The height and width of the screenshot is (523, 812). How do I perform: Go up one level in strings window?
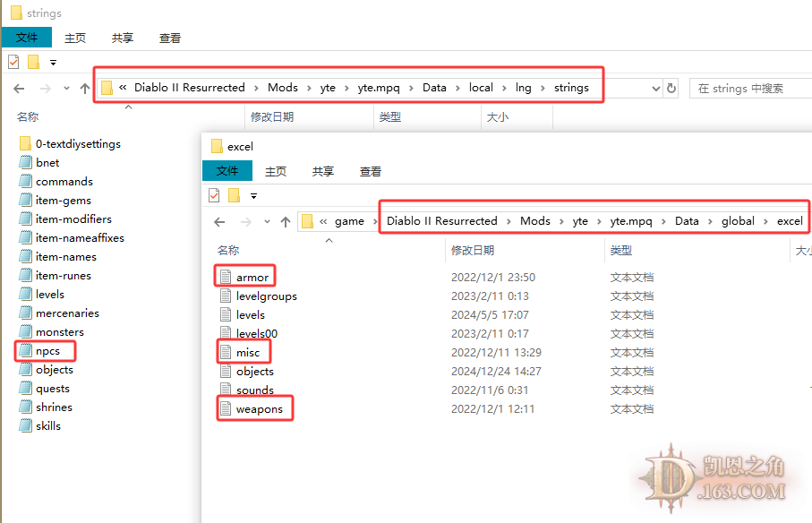[85, 89]
